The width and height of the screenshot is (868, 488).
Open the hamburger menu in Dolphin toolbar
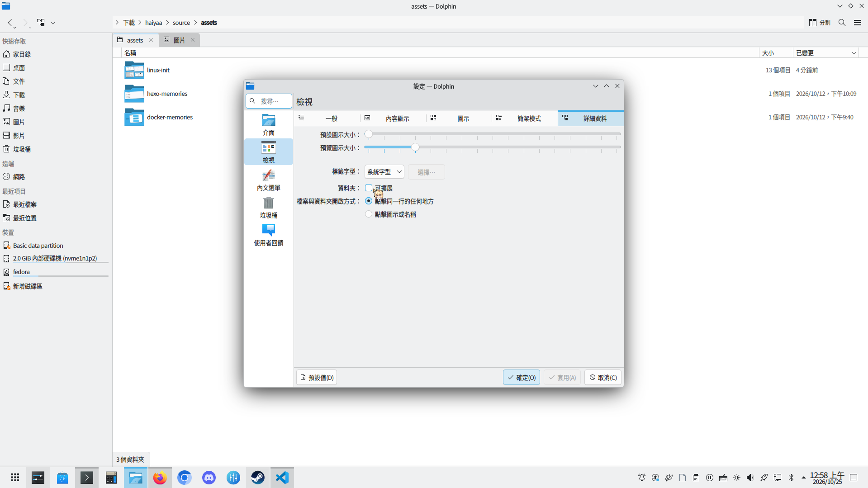coord(857,23)
